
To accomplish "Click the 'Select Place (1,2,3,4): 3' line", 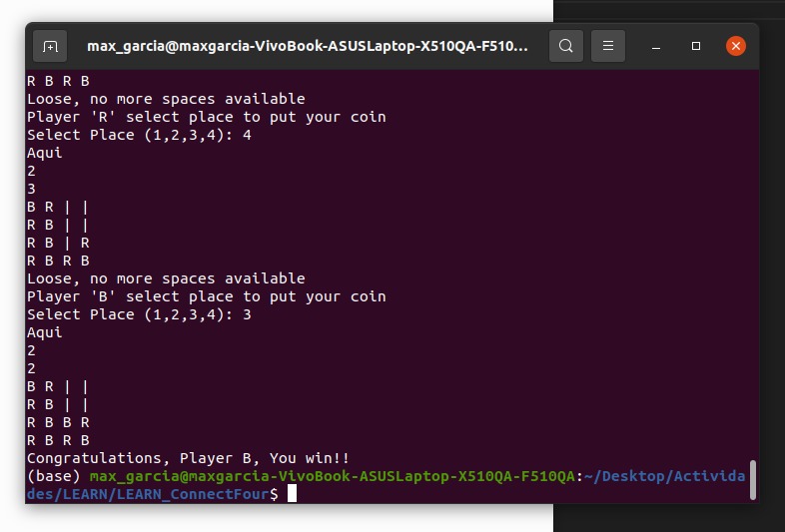I will point(139,314).
